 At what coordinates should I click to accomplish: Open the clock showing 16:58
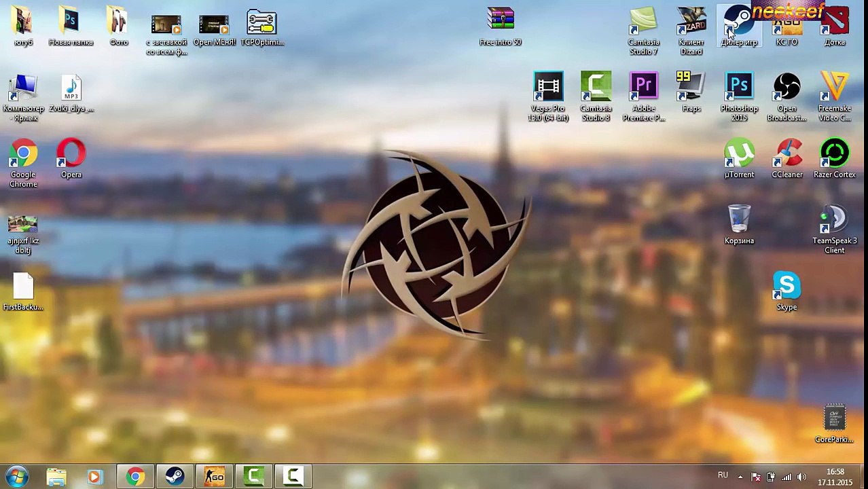click(x=835, y=477)
